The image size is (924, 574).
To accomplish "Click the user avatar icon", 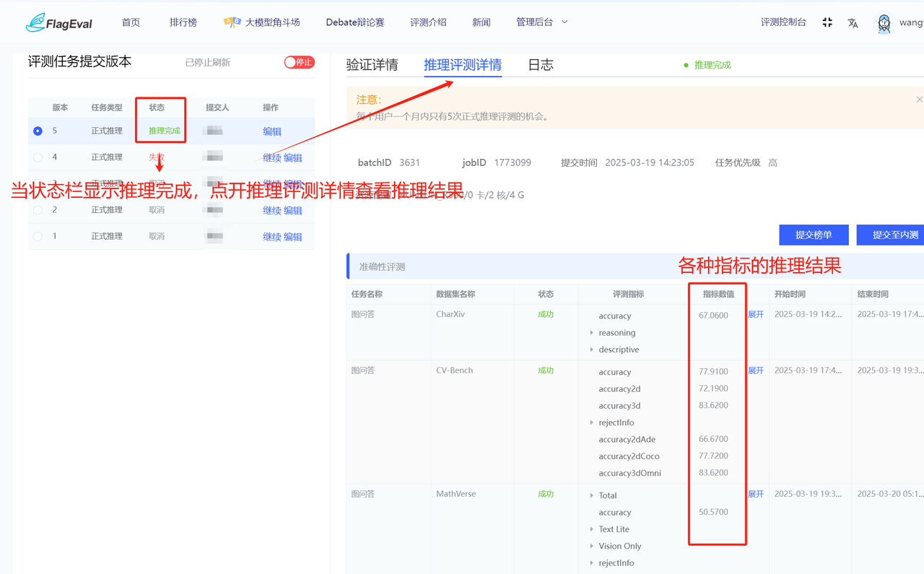I will 884,23.
